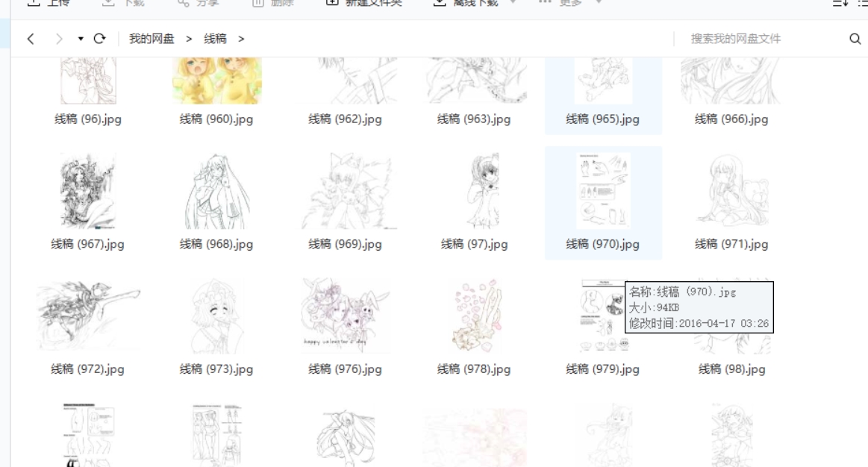868x467 pixels.
Task: Select the label 线稿 (963).jpg
Action: point(475,119)
